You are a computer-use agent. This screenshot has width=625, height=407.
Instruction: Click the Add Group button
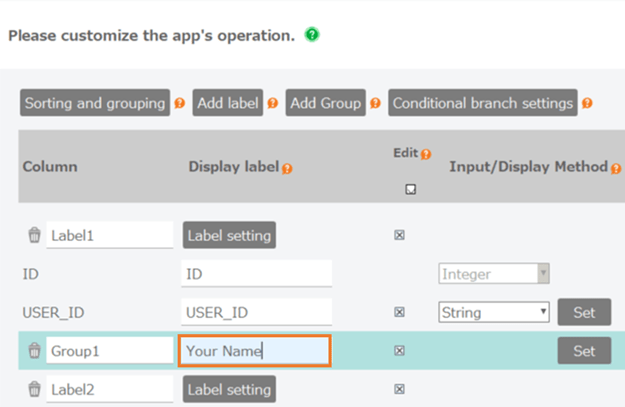pyautogui.click(x=325, y=103)
